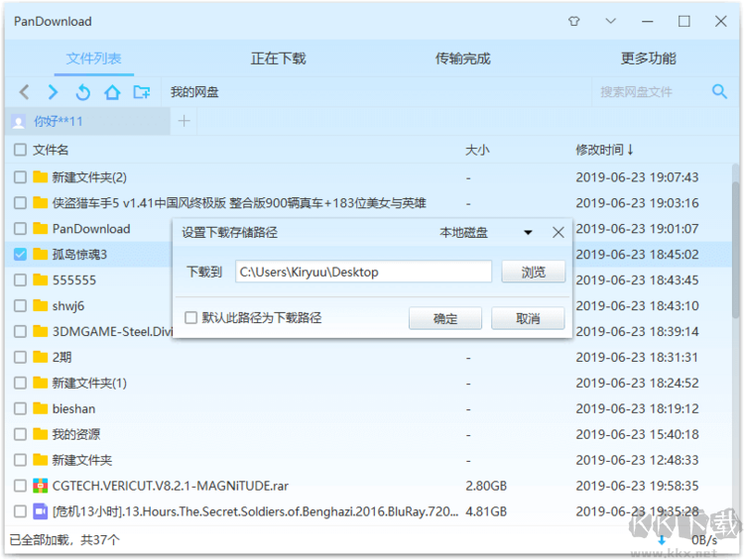Check the box for 侠盗猎车手5 folder

click(20, 203)
